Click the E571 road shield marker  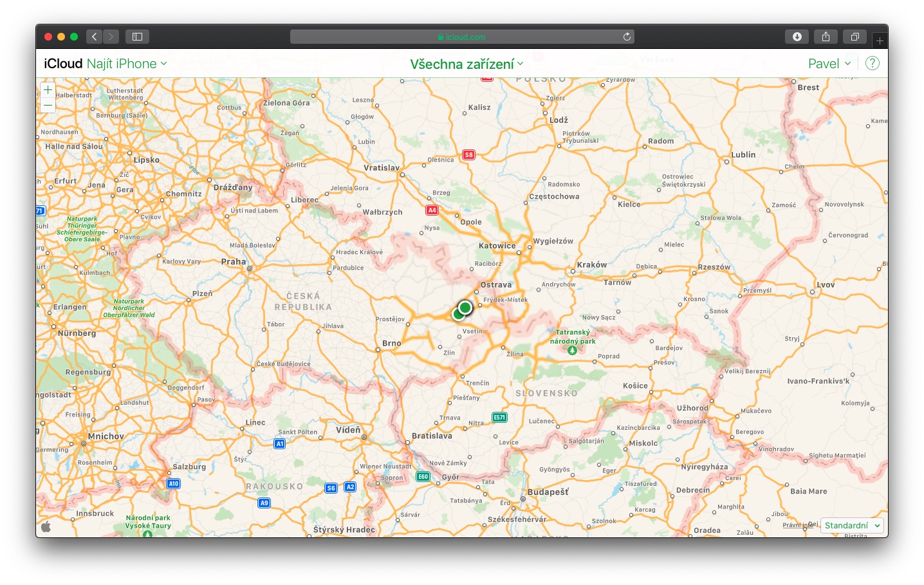coord(499,417)
